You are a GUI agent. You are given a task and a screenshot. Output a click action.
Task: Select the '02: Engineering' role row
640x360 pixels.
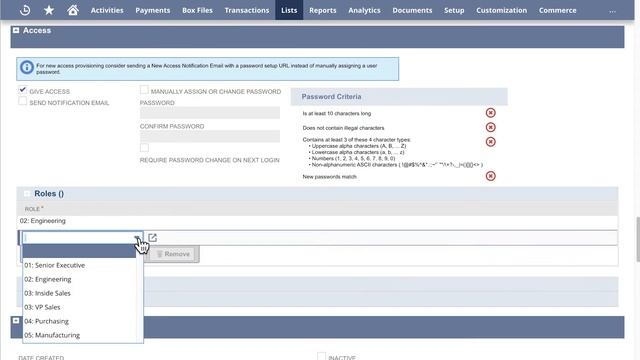[317, 221]
